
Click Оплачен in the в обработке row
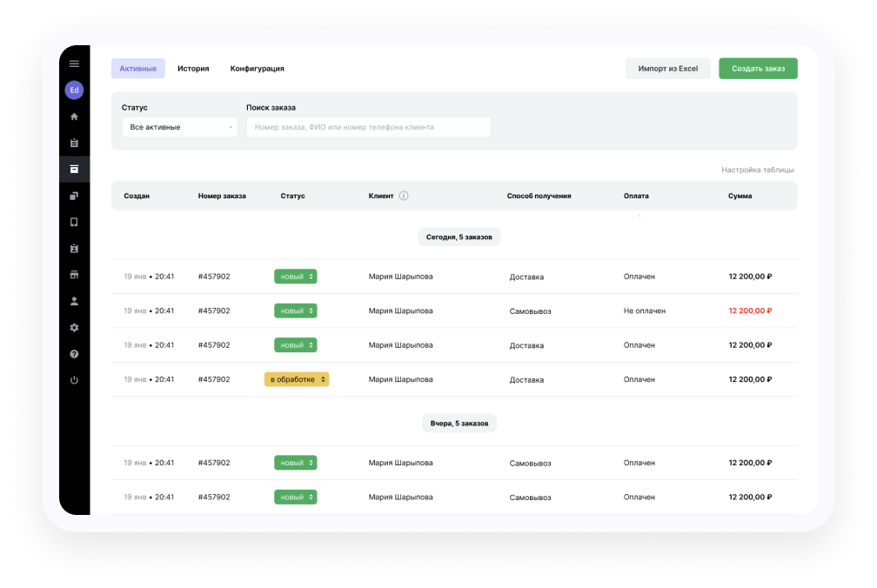coord(639,379)
